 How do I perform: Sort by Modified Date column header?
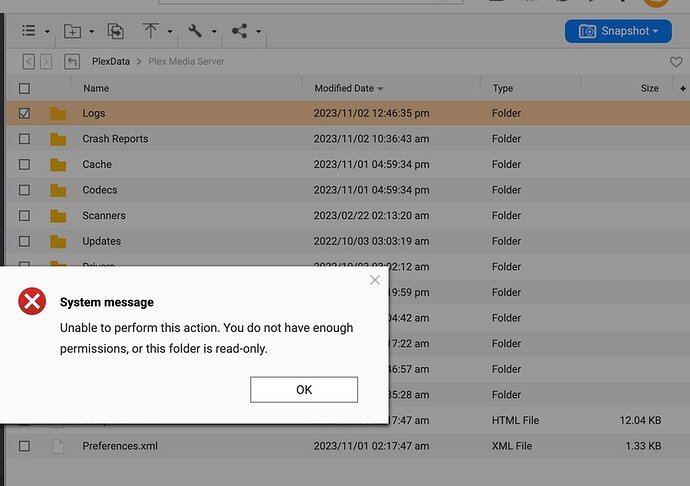click(x=344, y=88)
